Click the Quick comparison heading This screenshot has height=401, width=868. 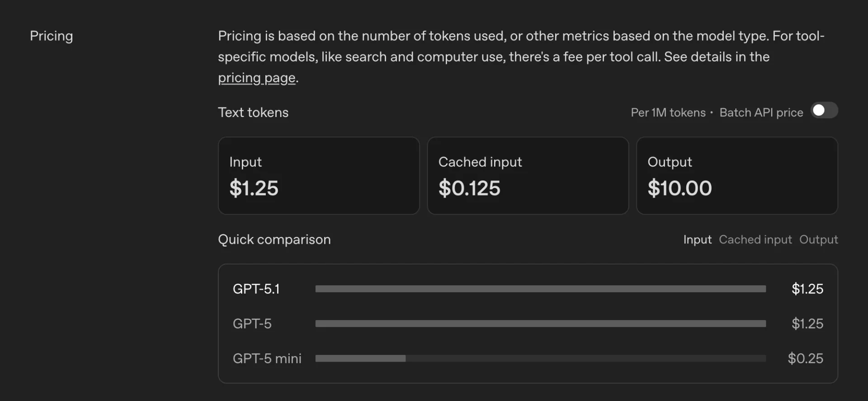pyautogui.click(x=274, y=240)
